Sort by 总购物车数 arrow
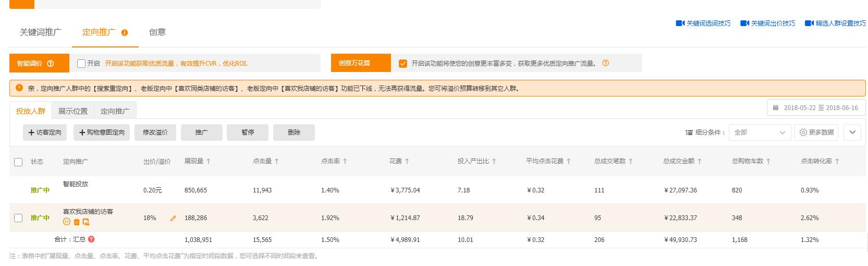 768,161
